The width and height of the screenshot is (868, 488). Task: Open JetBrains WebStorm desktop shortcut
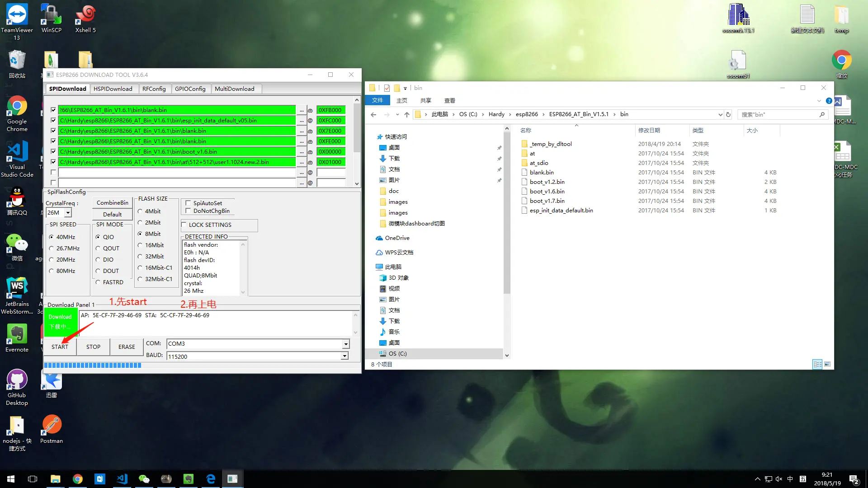point(17,296)
